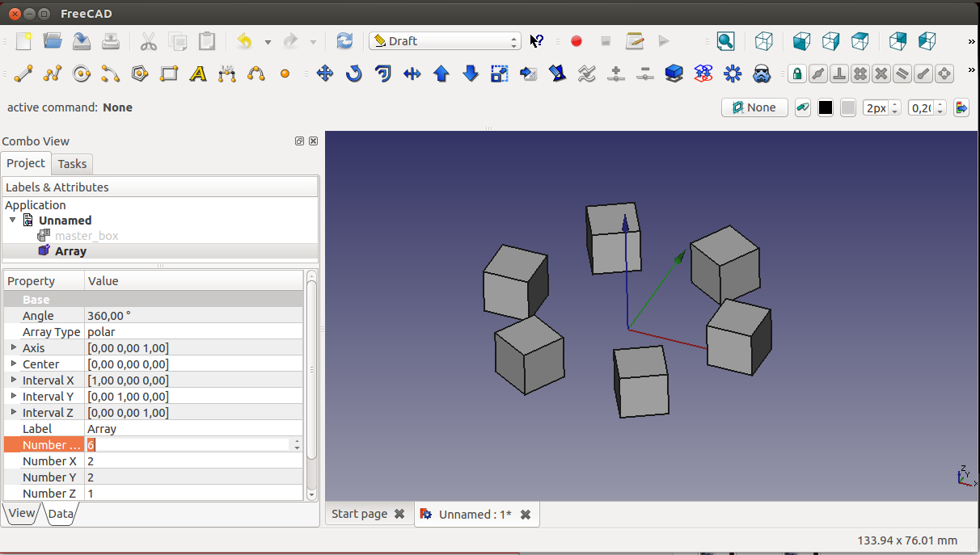Screen dimensions: 980x555
Task: Select the Array object in tree
Action: pyautogui.click(x=70, y=251)
